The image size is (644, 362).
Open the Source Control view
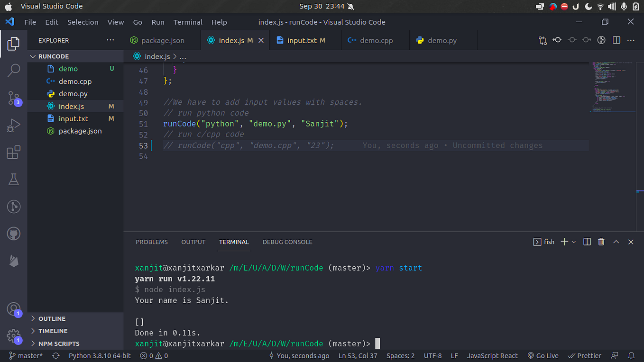click(14, 98)
